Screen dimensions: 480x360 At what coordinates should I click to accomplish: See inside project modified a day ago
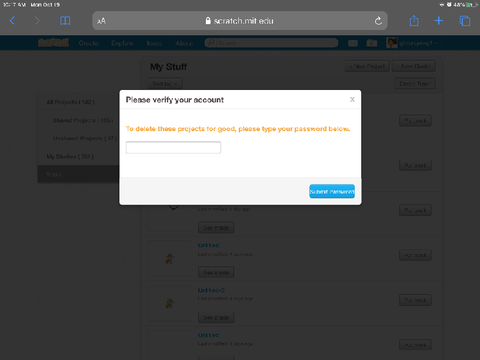pos(216,228)
